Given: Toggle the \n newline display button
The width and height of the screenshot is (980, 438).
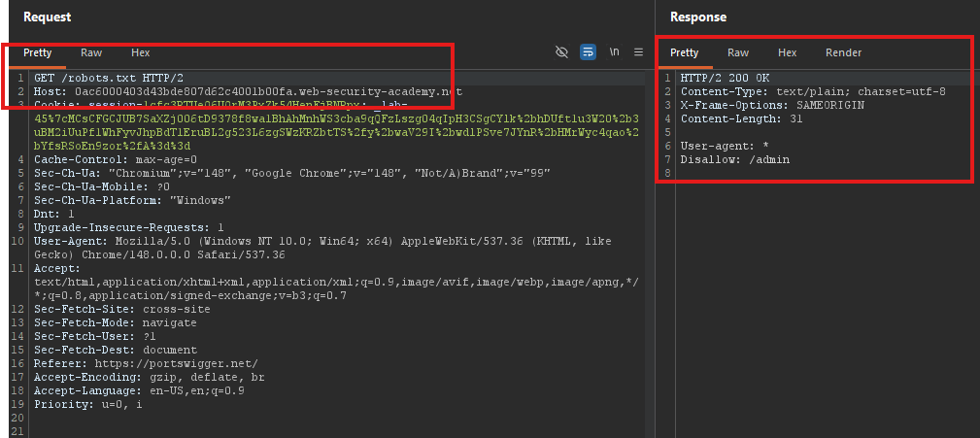Looking at the screenshot, I should click(x=615, y=52).
